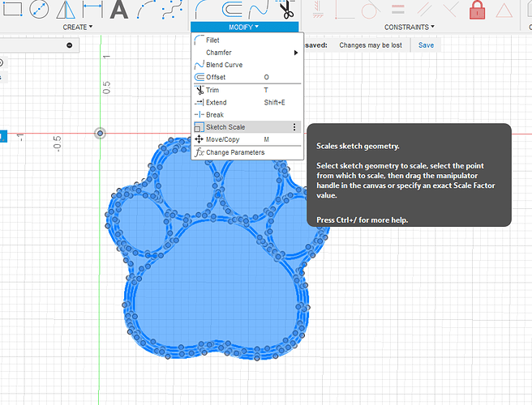
Task: Click the Offset toolbar icon
Action: pyautogui.click(x=233, y=9)
